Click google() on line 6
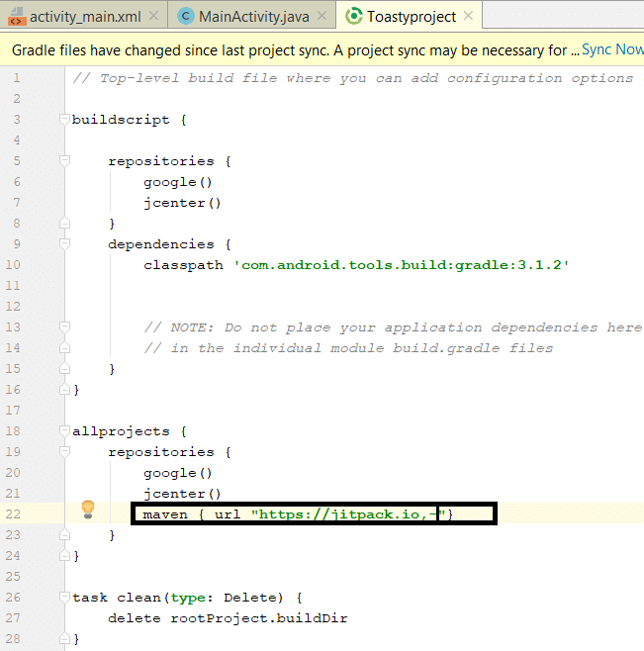This screenshot has height=651, width=644. tap(178, 182)
